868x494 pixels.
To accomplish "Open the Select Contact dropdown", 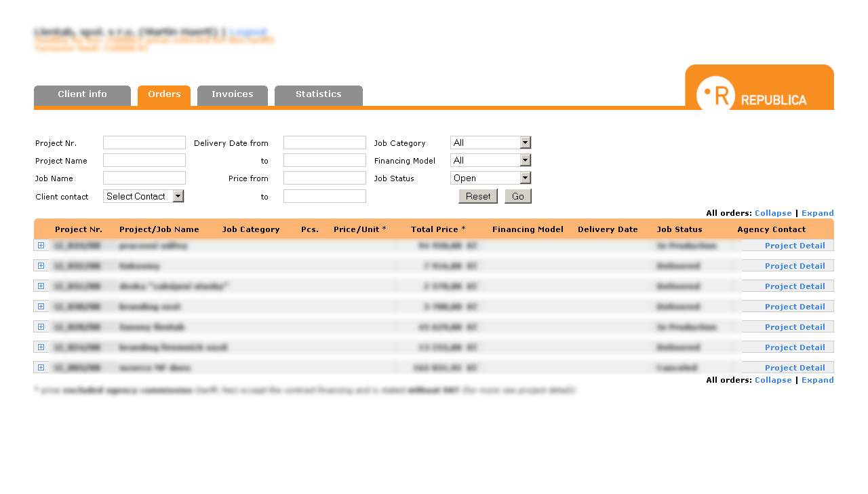I will point(144,196).
